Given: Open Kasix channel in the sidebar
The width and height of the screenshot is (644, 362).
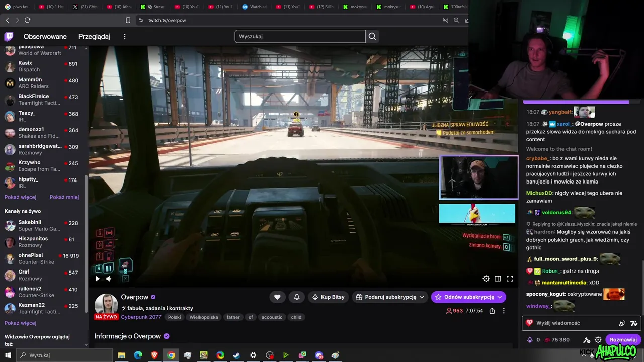Looking at the screenshot, I should pos(44,66).
